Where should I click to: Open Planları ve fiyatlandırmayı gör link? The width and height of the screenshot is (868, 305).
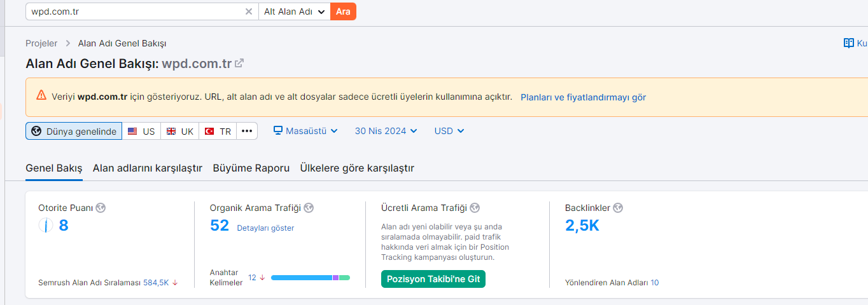tap(583, 97)
